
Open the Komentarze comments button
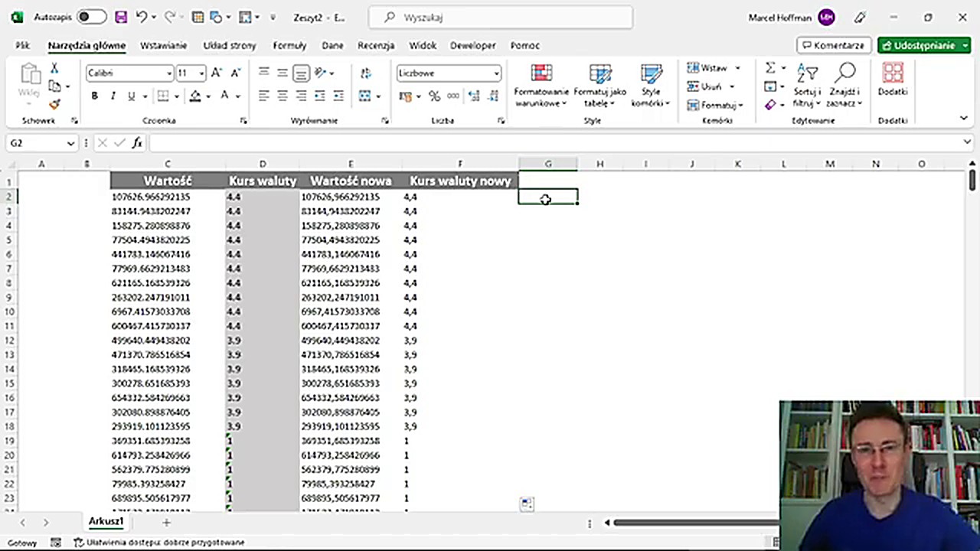[833, 45]
